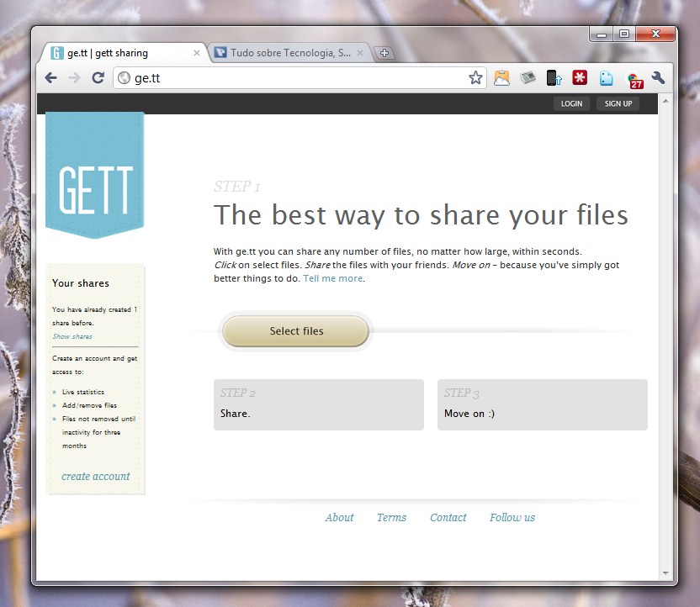The width and height of the screenshot is (700, 607).
Task: Click the Select files button
Action: coord(296,331)
